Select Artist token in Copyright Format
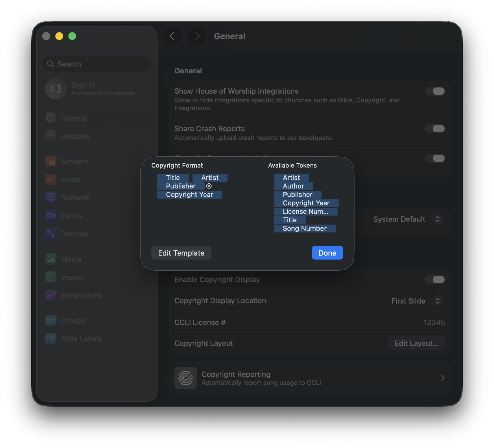Viewport: 494px width, 448px height. pyautogui.click(x=210, y=178)
